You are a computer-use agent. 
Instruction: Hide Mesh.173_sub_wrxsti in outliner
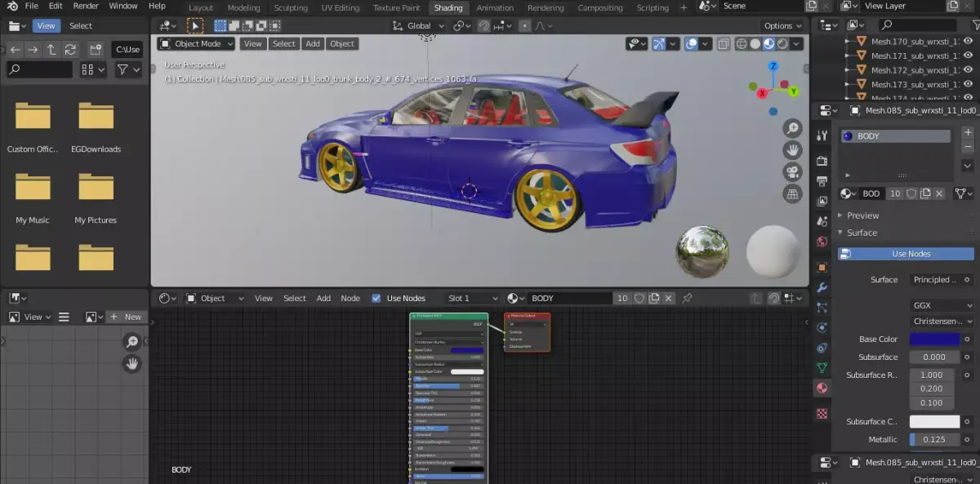point(967,84)
